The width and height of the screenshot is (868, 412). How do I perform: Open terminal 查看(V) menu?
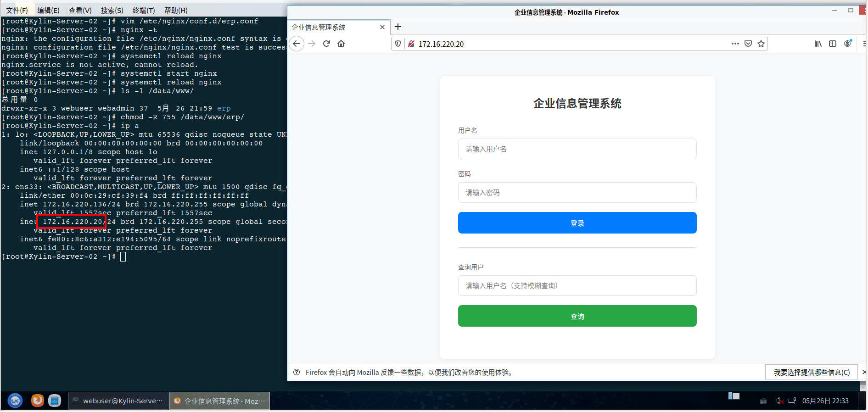click(80, 10)
